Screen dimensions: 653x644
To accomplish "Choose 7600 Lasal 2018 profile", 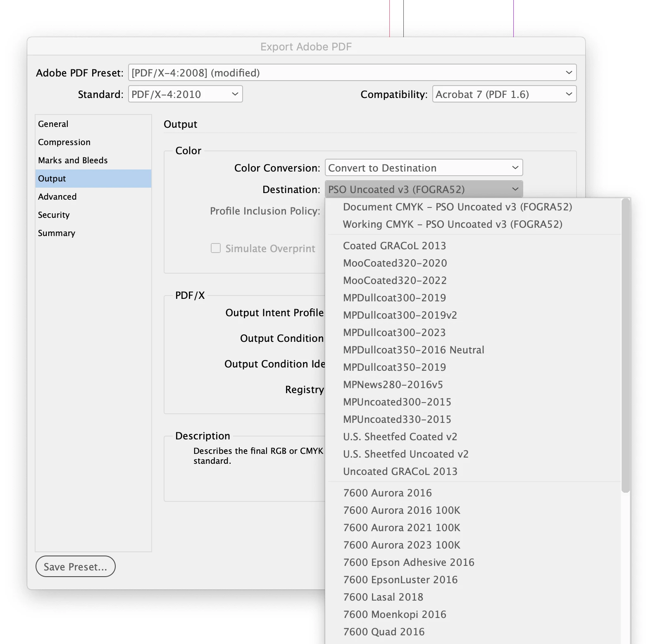I will [x=473, y=597].
